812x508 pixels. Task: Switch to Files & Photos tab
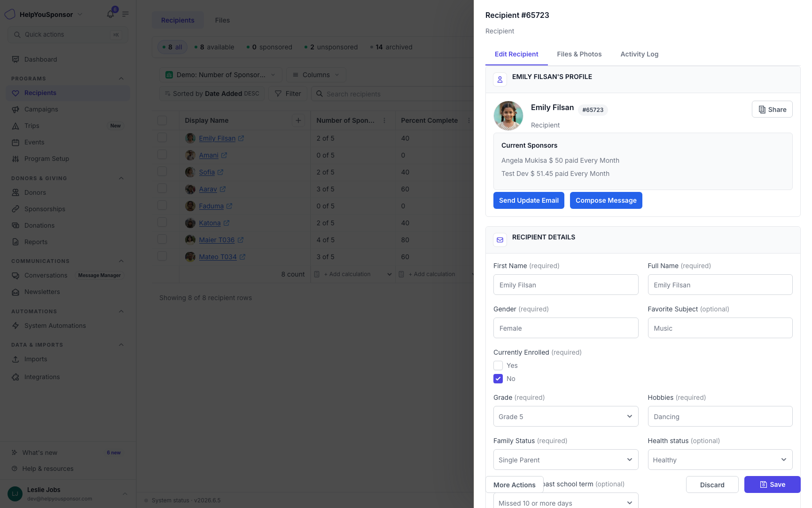pos(579,54)
